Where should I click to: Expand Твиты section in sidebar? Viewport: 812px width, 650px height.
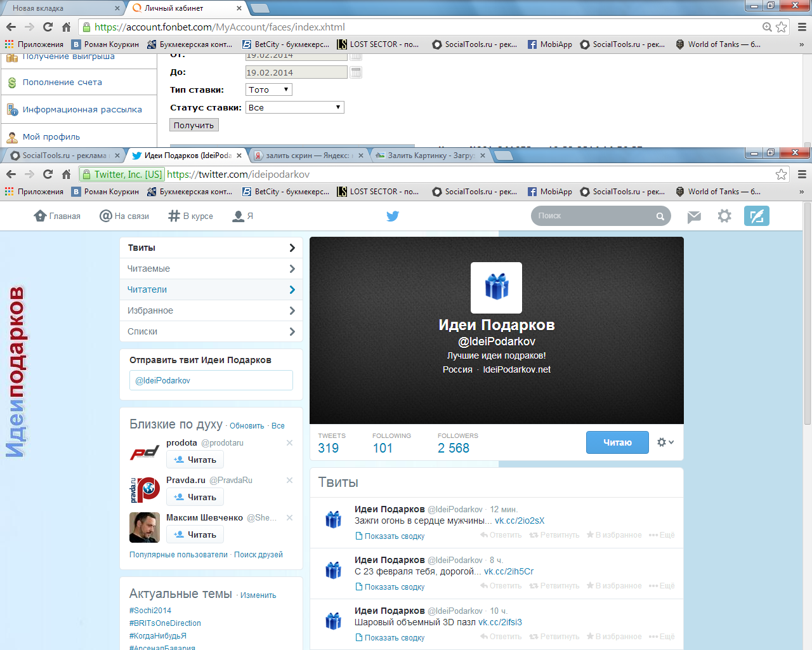coord(211,248)
